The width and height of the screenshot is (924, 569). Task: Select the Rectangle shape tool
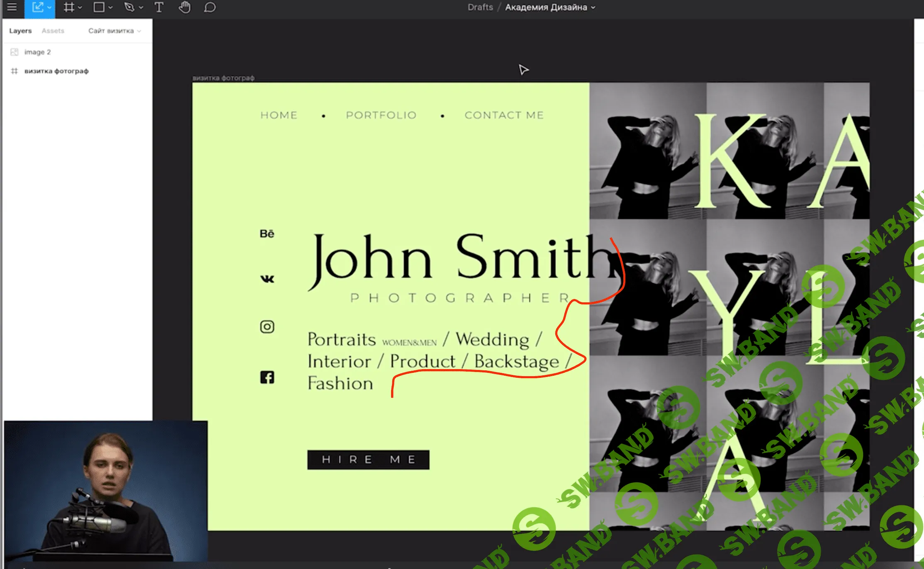(99, 7)
